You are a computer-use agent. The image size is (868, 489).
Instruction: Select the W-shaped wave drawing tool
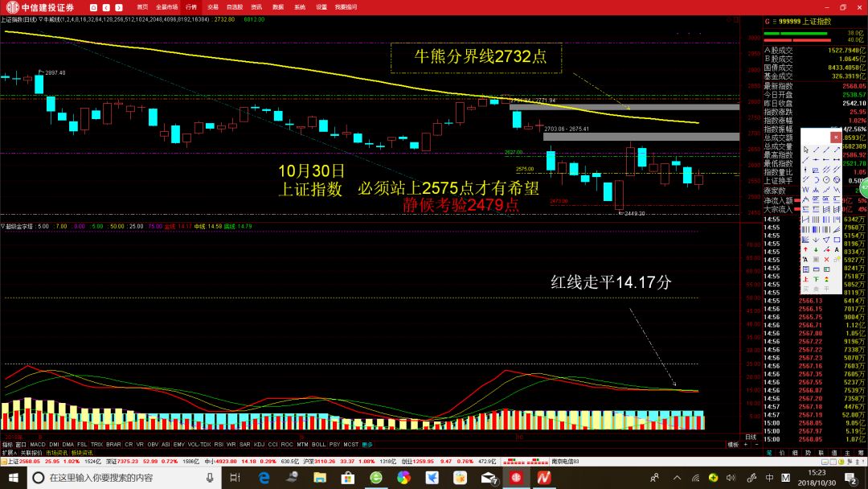pos(806,189)
